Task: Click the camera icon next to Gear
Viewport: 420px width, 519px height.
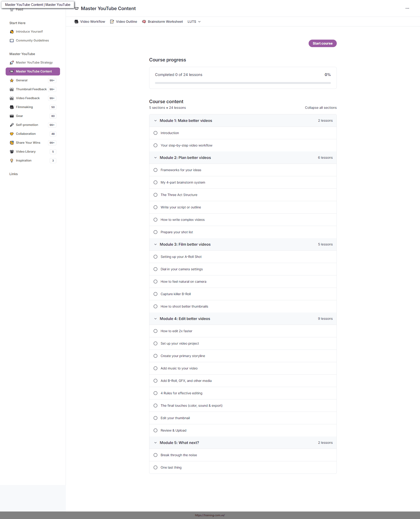Action: pyautogui.click(x=12, y=116)
